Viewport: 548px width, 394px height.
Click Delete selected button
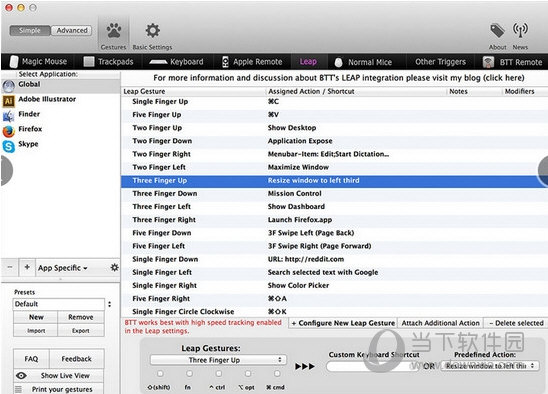point(516,323)
